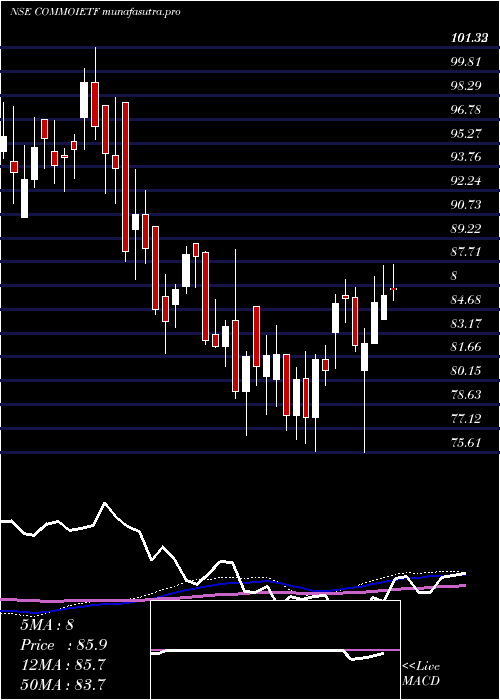Click the 93.76 price axis label

[466, 157]
